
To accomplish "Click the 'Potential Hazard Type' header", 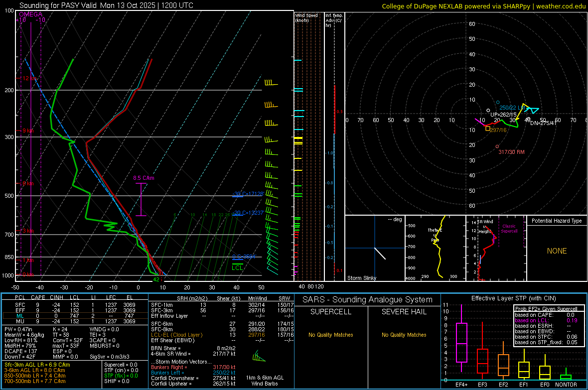I will click(557, 221).
